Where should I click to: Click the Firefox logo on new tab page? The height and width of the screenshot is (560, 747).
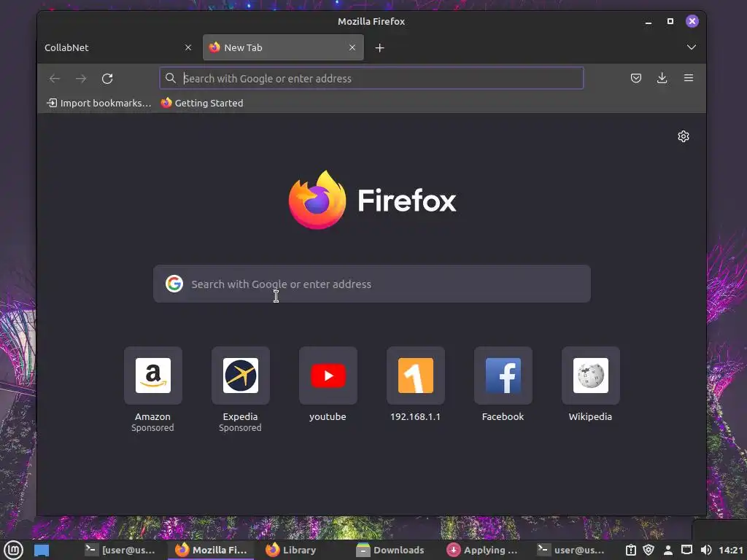(317, 200)
